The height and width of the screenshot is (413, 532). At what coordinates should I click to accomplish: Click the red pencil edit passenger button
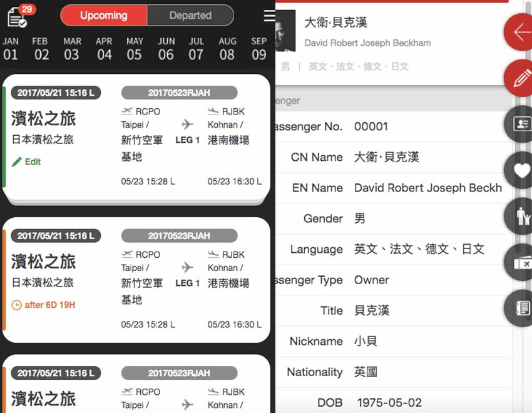(519, 78)
